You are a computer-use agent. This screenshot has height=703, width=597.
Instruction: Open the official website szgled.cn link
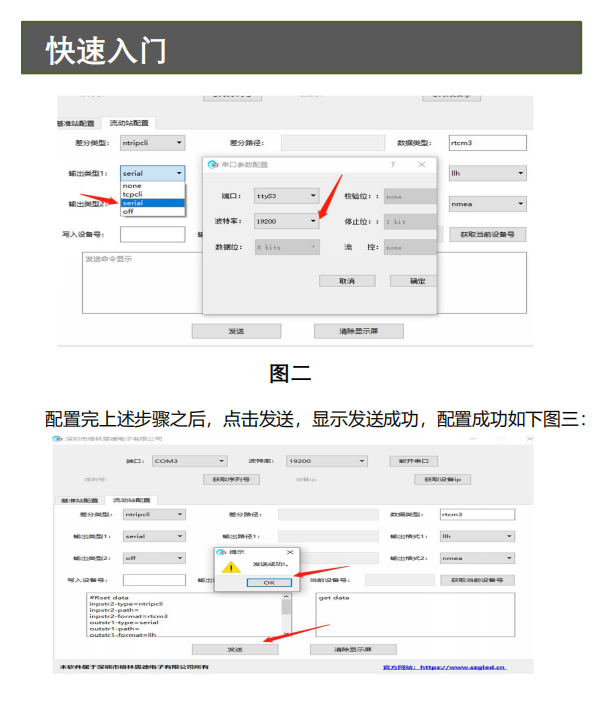pyautogui.click(x=445, y=667)
